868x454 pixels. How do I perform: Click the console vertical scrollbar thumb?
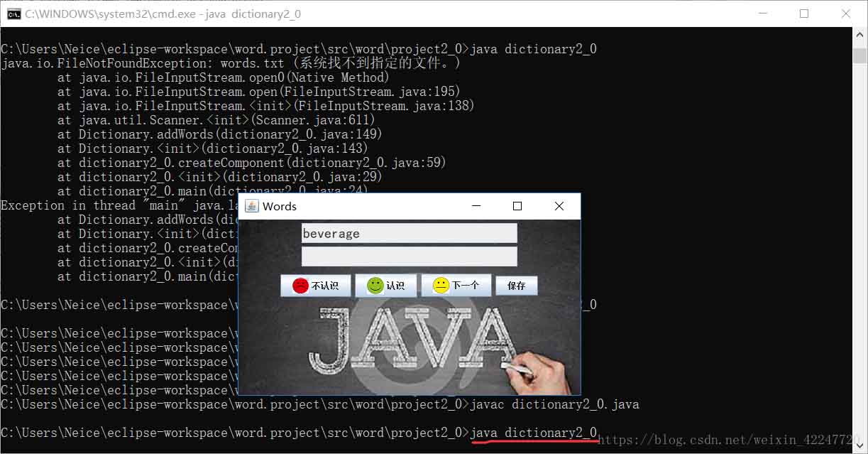point(860,55)
